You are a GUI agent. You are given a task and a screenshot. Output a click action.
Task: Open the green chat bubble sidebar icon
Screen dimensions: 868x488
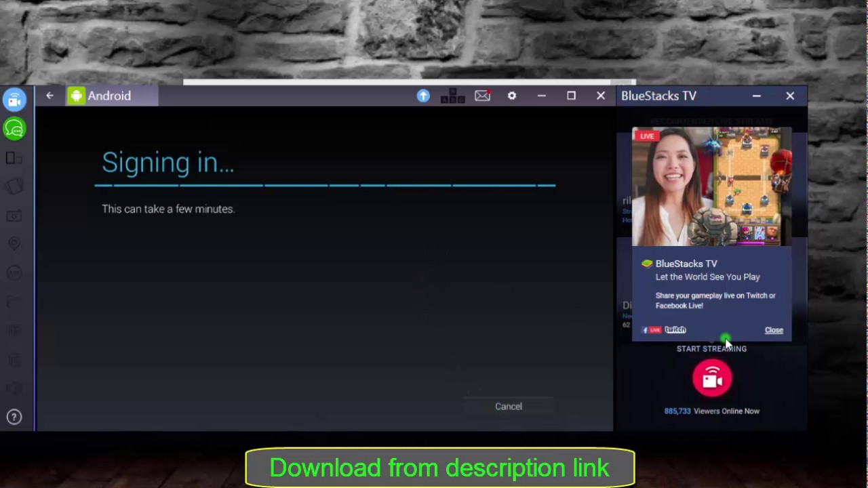14,129
